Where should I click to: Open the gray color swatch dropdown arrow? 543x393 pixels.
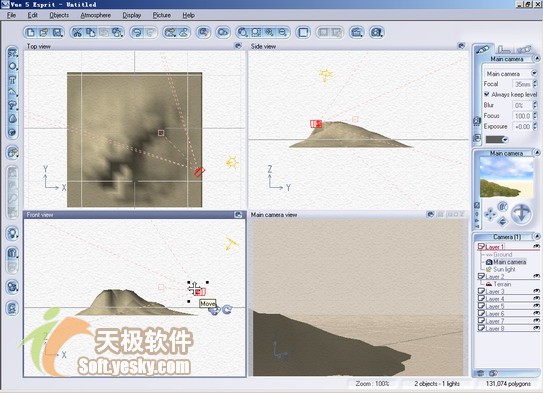[x=505, y=140]
